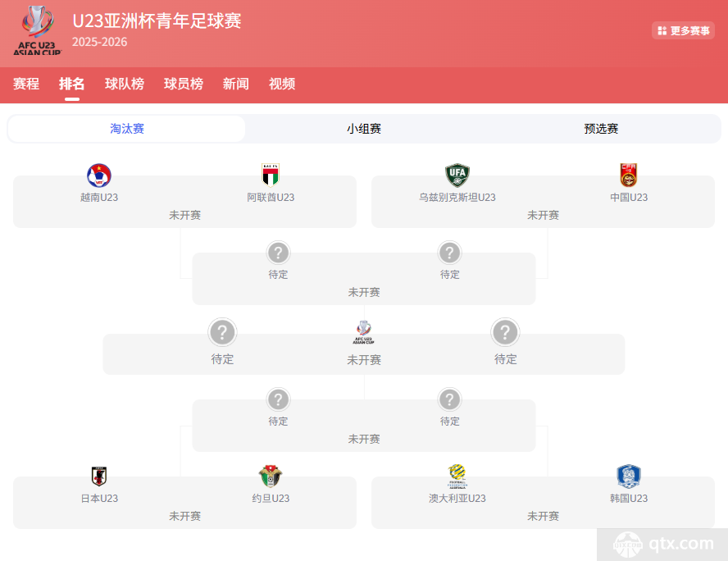728x561 pixels.
Task: Open the 赛程 menu item
Action: click(26, 84)
